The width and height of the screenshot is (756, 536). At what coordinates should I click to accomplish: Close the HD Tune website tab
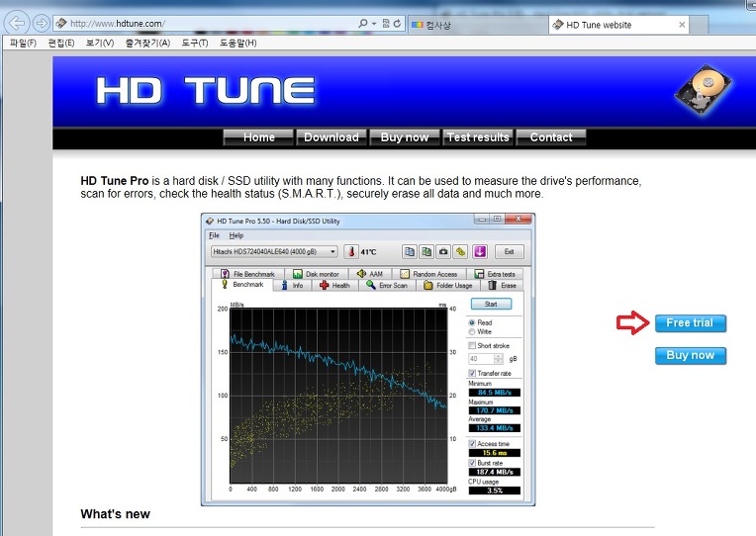[x=682, y=25]
